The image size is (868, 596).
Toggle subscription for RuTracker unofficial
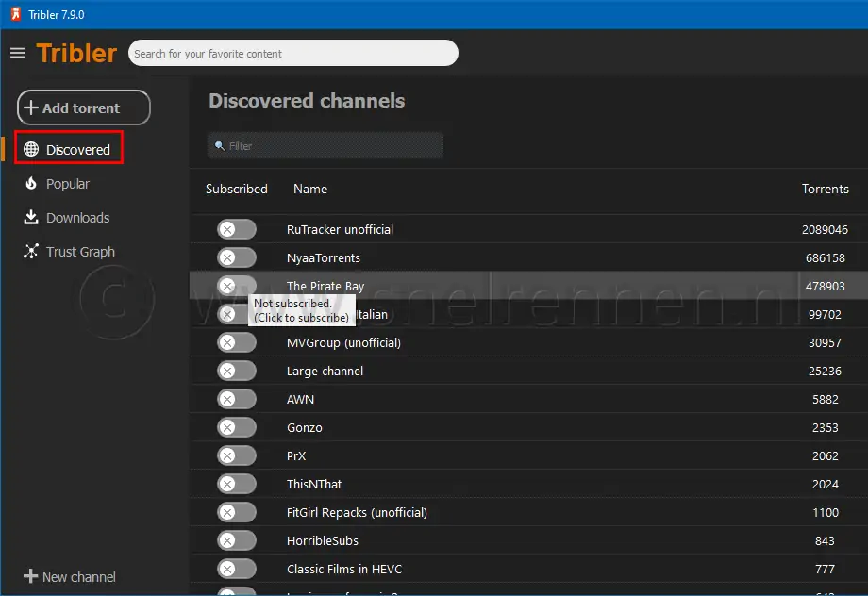pos(237,229)
